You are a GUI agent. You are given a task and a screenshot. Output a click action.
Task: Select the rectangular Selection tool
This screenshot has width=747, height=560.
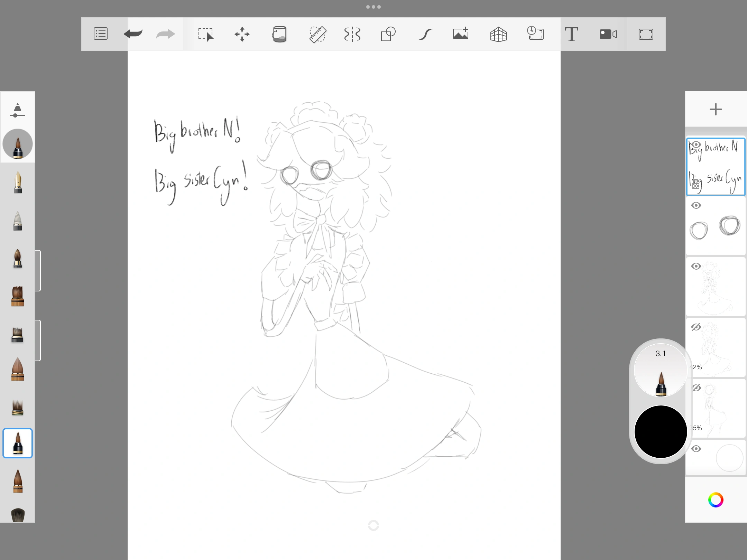[206, 34]
